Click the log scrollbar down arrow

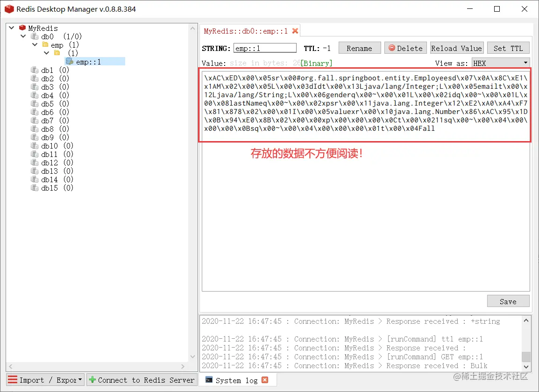526,367
